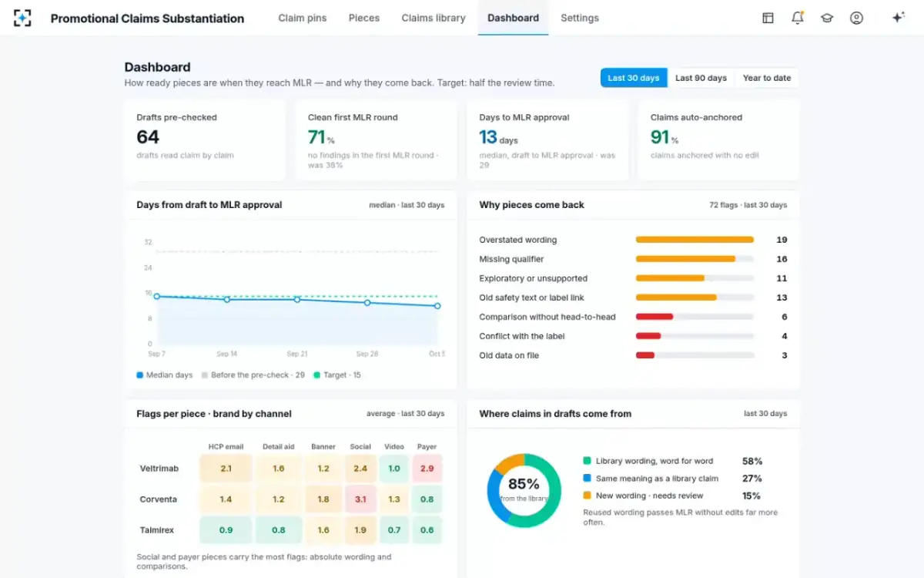This screenshot has width=924, height=578.
Task: Click the Sep 7 chart data point
Action: 156,296
